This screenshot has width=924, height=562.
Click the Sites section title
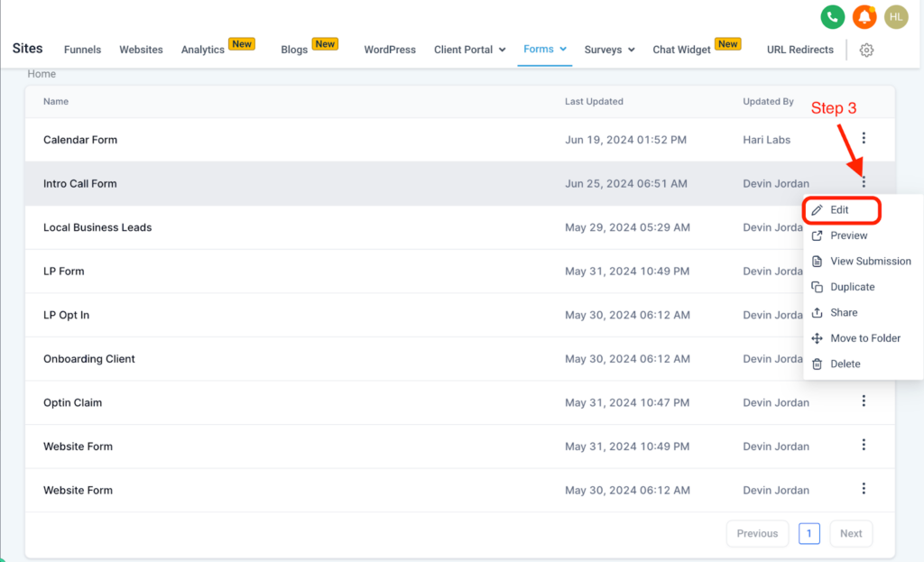pos(27,49)
